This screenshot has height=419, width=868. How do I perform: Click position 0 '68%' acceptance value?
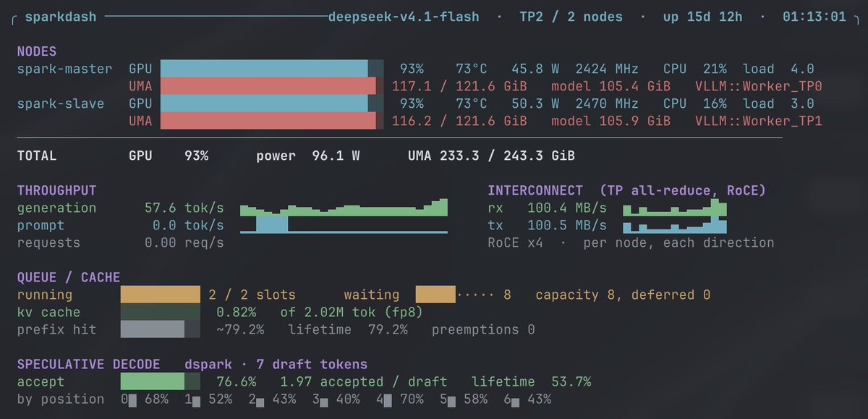click(x=156, y=399)
